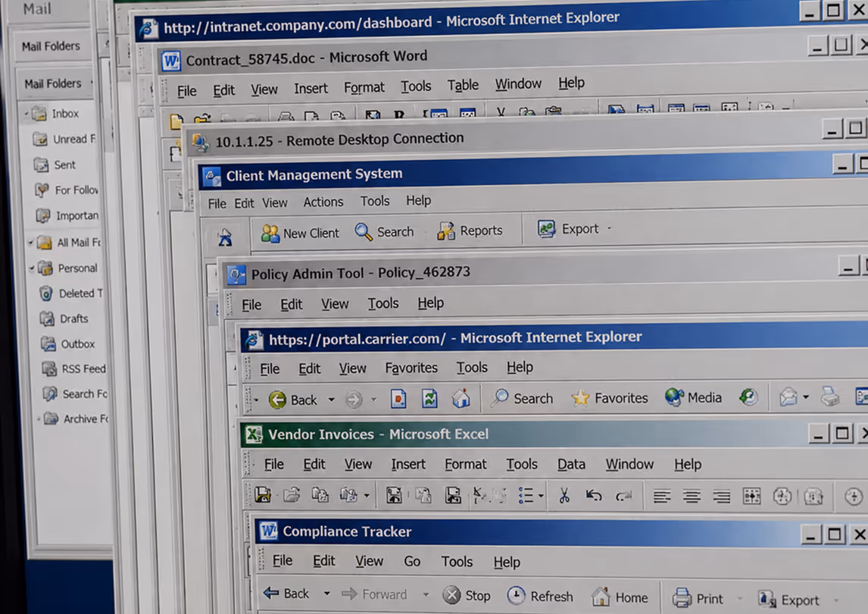Click Search in Client Management toolbar
Screen dimensions: 868x614
tap(384, 232)
